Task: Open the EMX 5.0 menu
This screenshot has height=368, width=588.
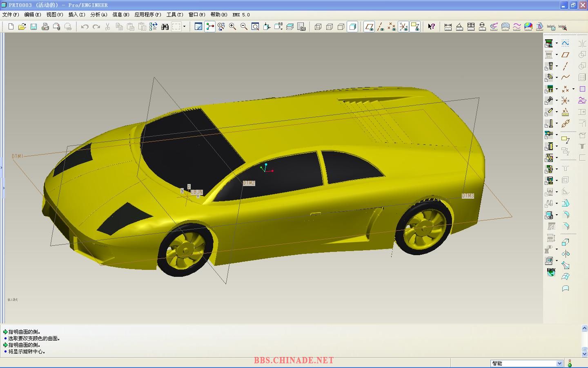Action: click(241, 14)
